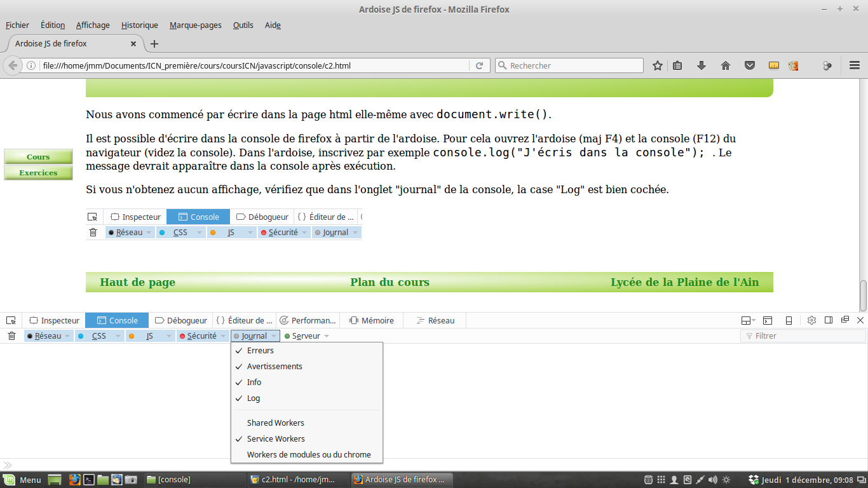Open the Marque-pages menu
Viewport: 868px width, 488px height.
pyautogui.click(x=195, y=25)
